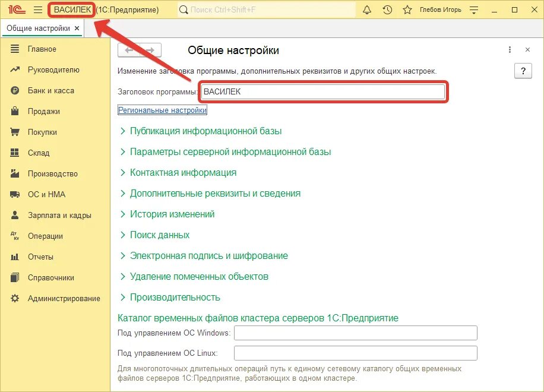Click the search magnifier icon

coord(183,10)
